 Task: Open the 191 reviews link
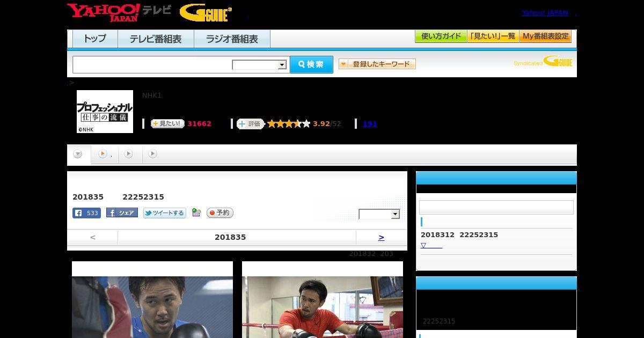370,124
